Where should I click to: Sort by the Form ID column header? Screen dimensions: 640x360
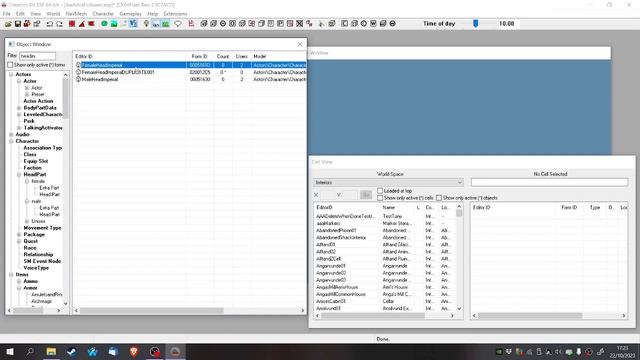(199, 56)
